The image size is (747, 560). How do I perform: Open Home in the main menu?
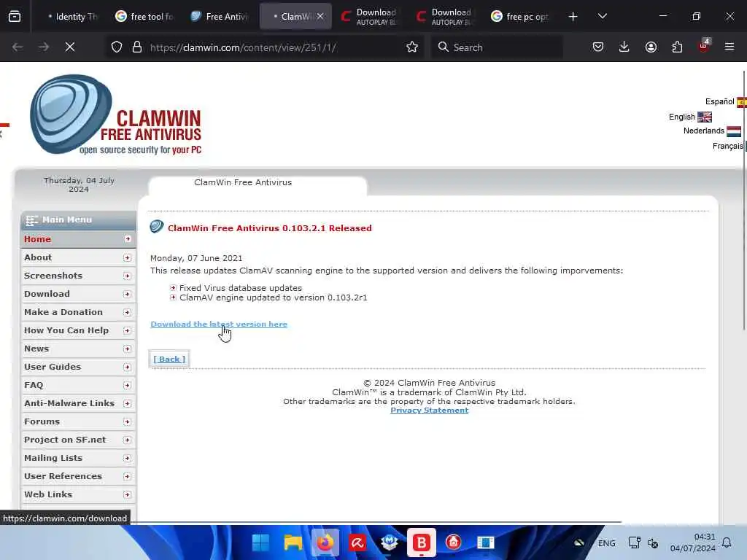click(78, 239)
